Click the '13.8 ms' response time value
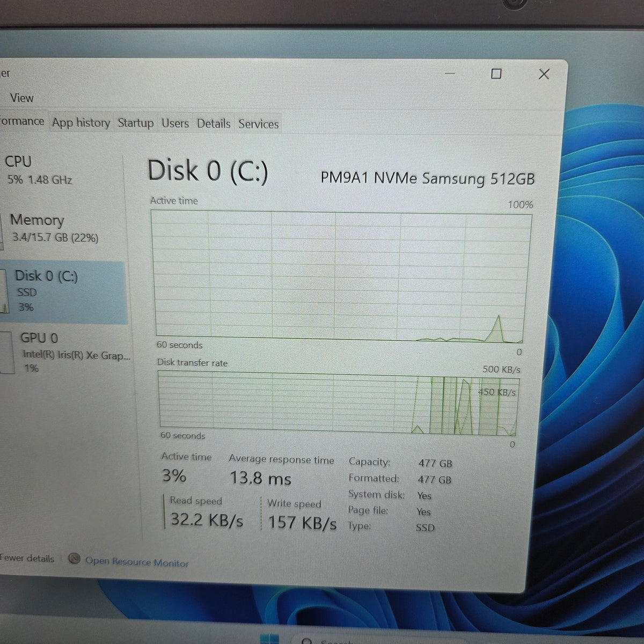The height and width of the screenshot is (644, 644). pos(261,478)
